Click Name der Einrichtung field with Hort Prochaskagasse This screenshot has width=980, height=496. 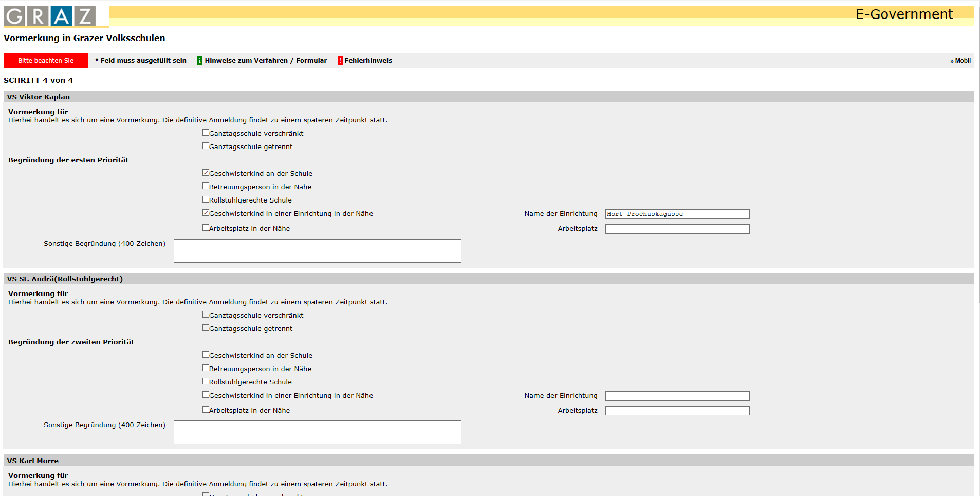pyautogui.click(x=677, y=214)
